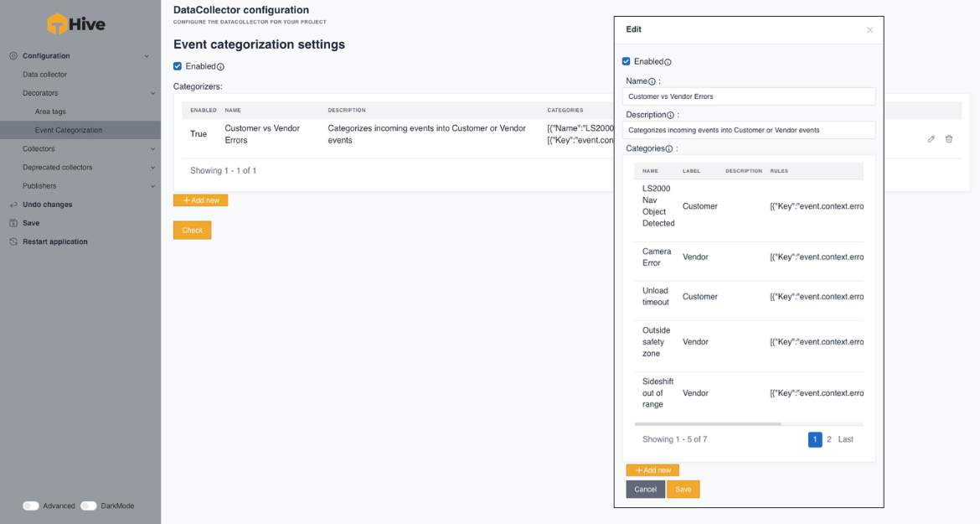
Task: Open the Area tags menu item
Action: tap(50, 112)
